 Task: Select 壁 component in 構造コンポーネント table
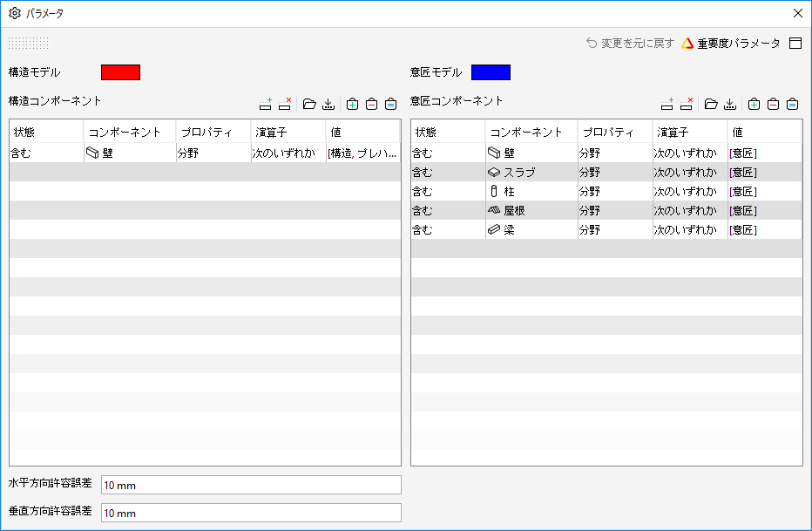130,153
